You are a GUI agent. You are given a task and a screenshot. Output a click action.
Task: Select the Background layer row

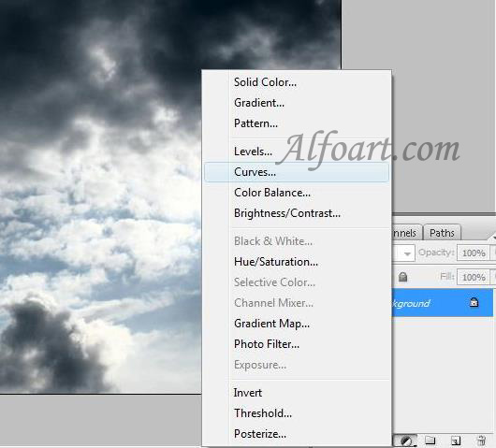pyautogui.click(x=443, y=303)
